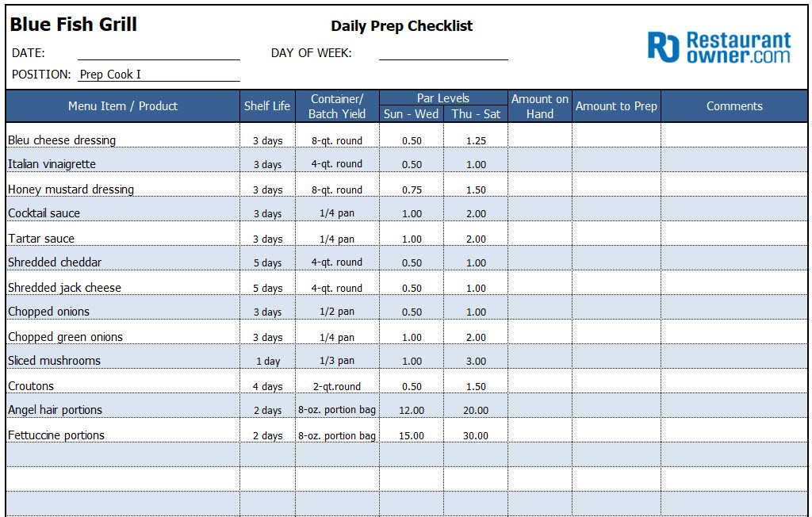Select the Comments column header
This screenshot has width=812, height=517.
[734, 106]
